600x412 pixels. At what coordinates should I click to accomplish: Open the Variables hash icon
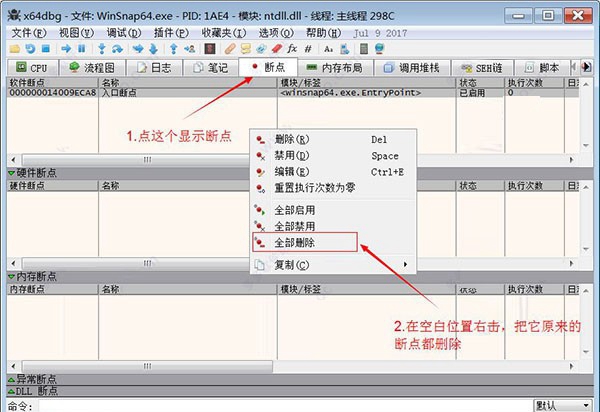tap(308, 49)
